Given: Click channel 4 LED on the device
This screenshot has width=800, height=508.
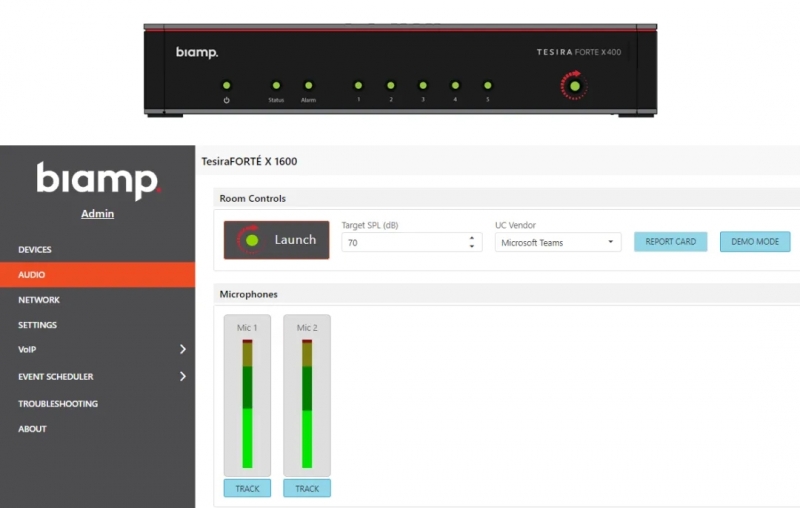Looking at the screenshot, I should (x=455, y=85).
